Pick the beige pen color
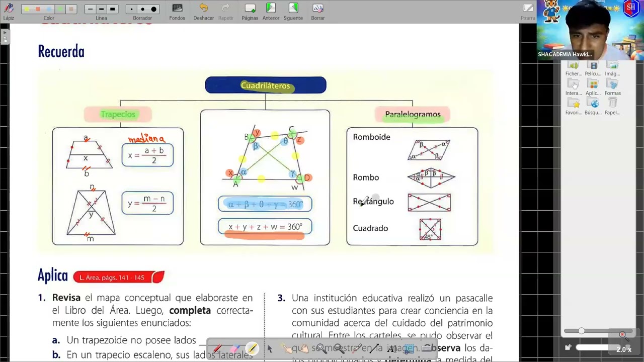644x362 pixels. [71, 9]
